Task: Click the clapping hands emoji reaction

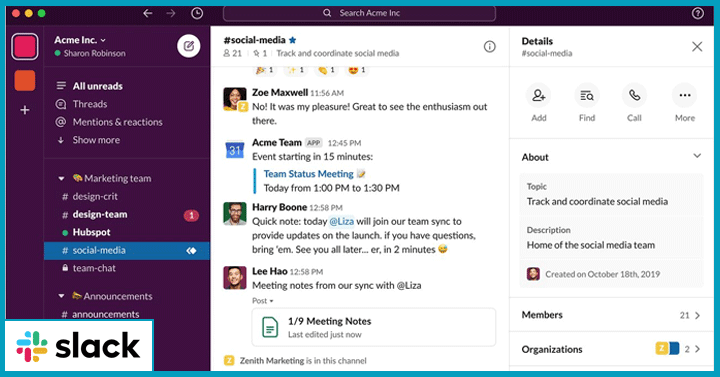Action: (326, 70)
